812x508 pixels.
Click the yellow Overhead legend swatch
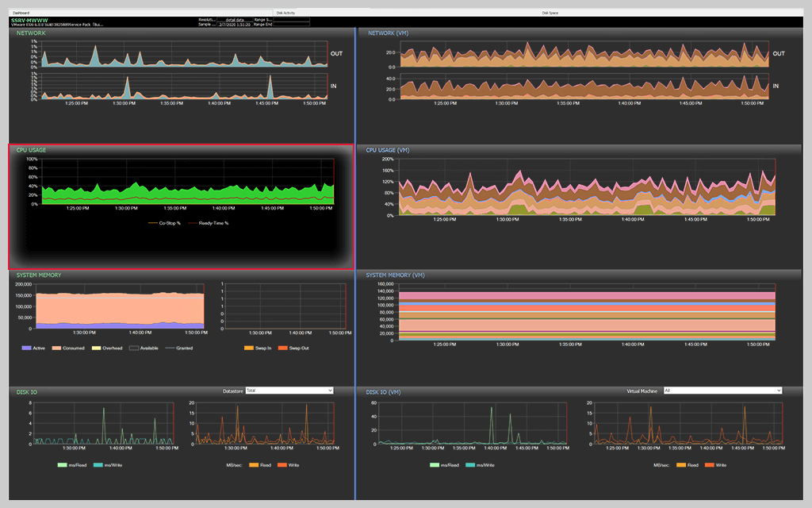click(x=96, y=348)
